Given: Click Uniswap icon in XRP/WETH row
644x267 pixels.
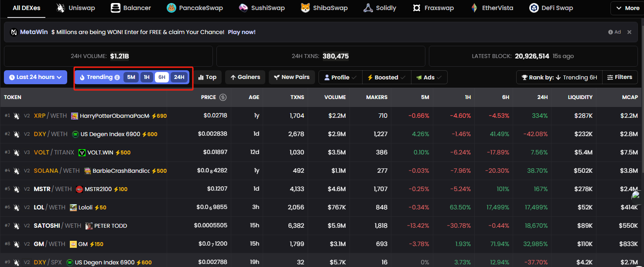Looking at the screenshot, I should (x=17, y=116).
